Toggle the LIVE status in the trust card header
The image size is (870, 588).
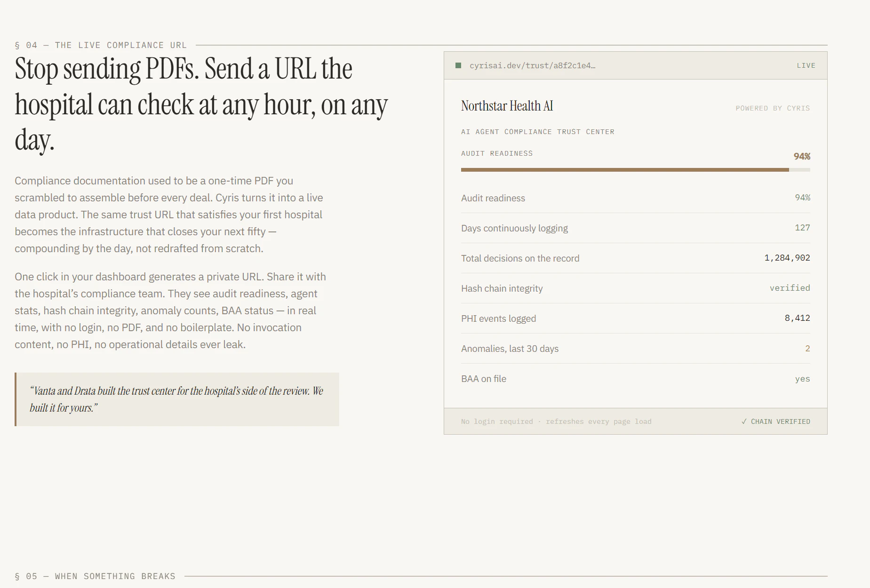pos(806,65)
